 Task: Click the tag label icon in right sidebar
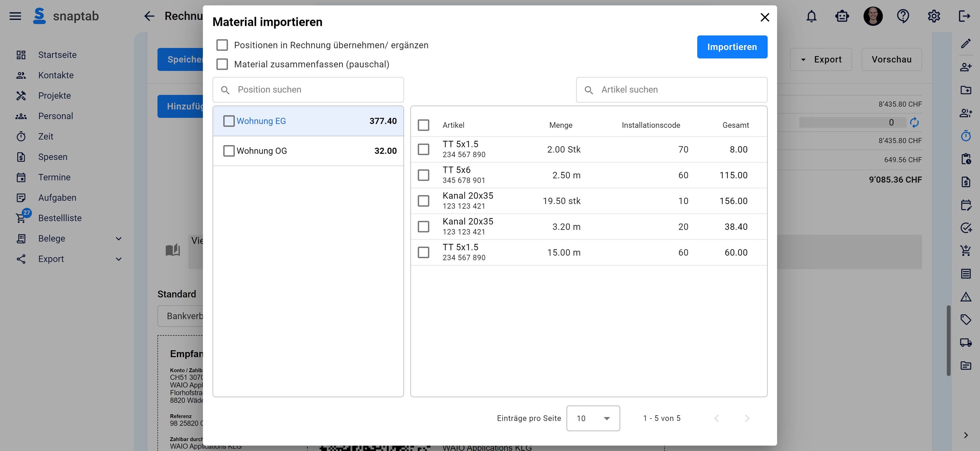click(x=966, y=319)
